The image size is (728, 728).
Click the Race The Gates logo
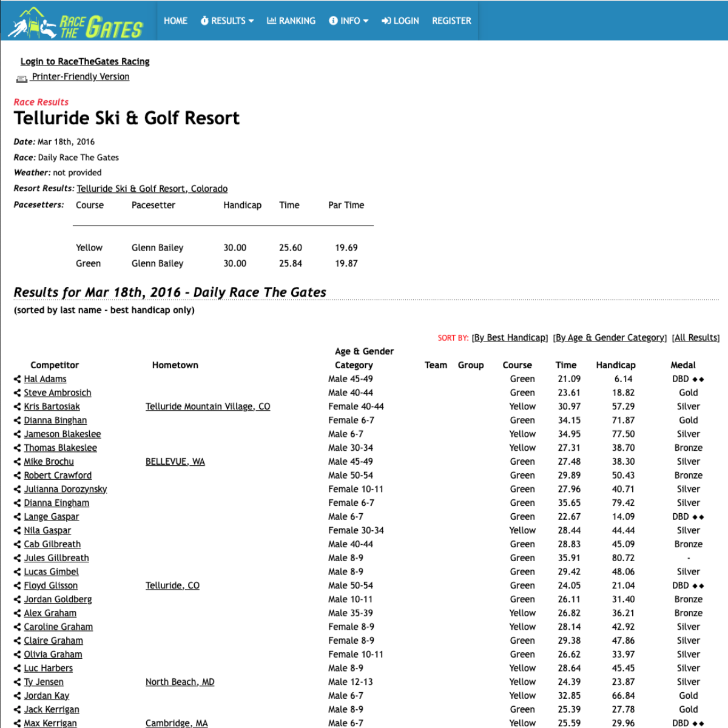(x=76, y=23)
